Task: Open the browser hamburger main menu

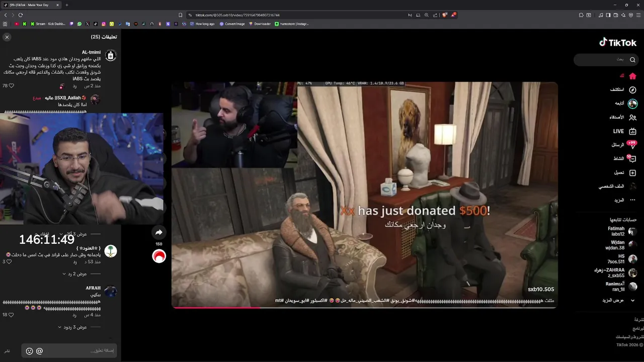Action: (638, 15)
